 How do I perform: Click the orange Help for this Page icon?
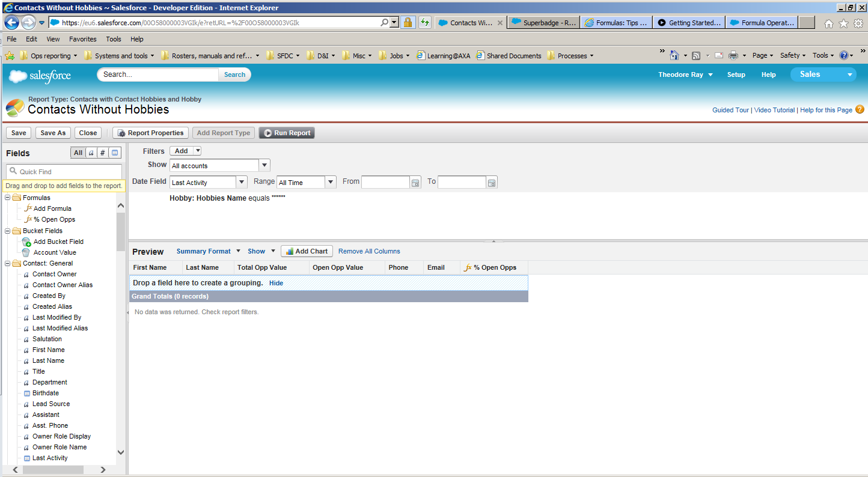tap(860, 109)
